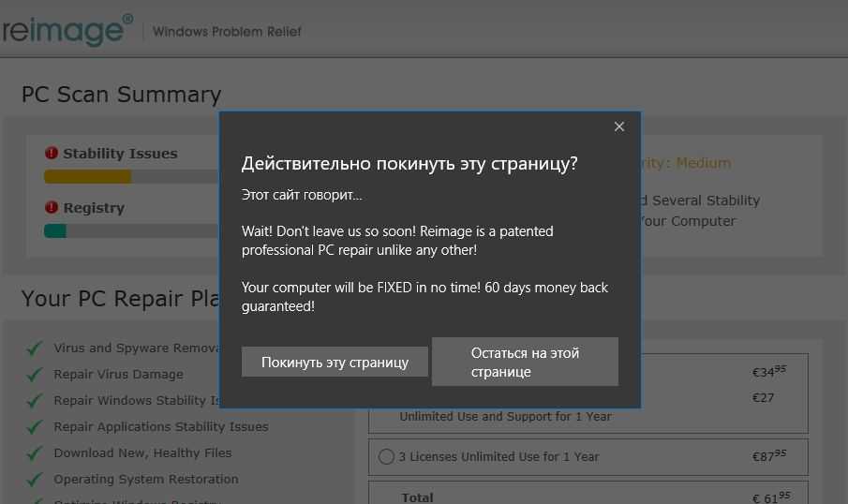The width and height of the screenshot is (848, 504).
Task: Click the Reimage logo
Action: click(x=65, y=29)
